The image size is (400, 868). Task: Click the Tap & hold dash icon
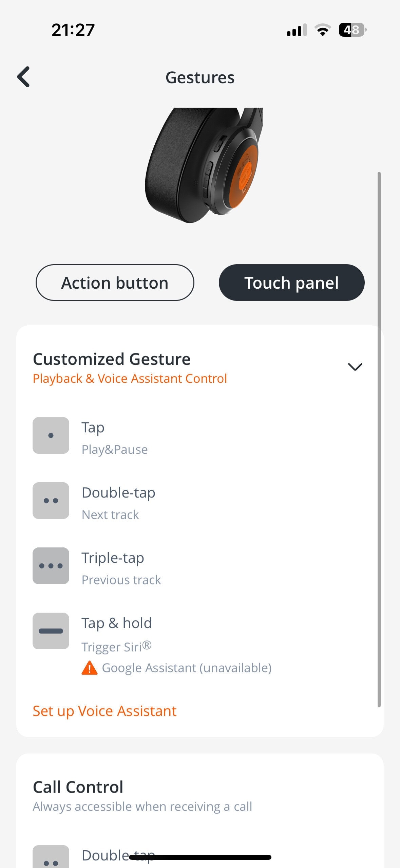click(51, 631)
